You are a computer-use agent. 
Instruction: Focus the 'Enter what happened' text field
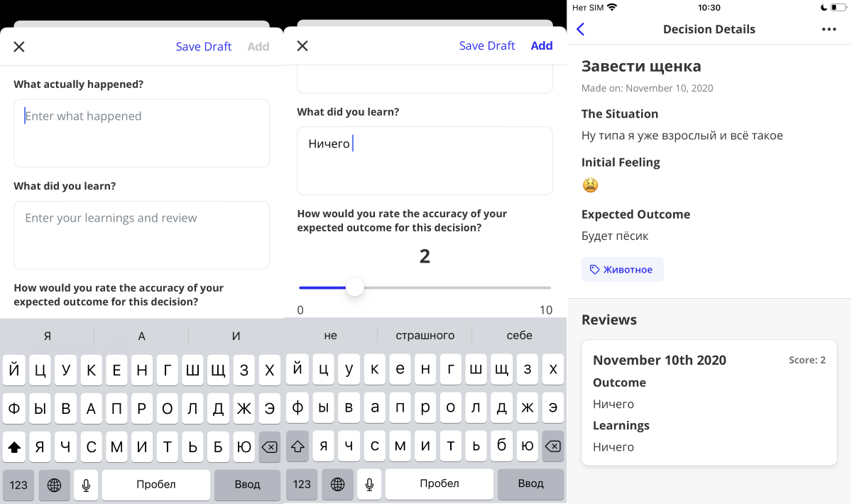point(141,133)
